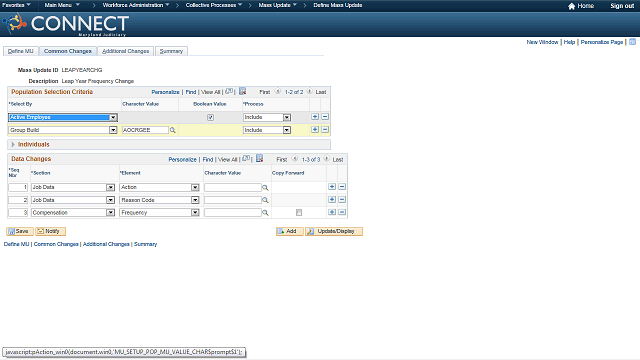
Task: Expand the Individuals section
Action: tap(13, 144)
